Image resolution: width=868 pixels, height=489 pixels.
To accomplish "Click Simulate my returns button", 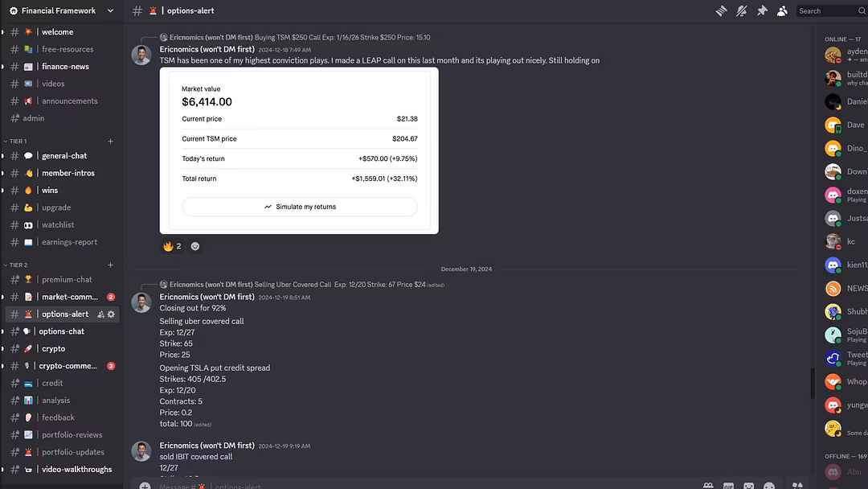I will 300,207.
